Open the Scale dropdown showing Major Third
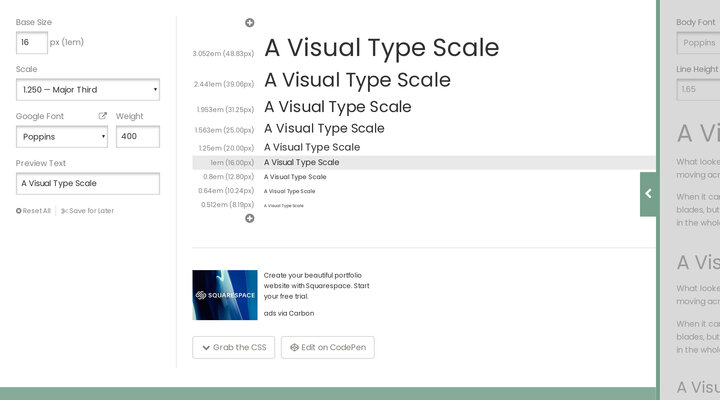This screenshot has height=400, width=720. pos(88,90)
